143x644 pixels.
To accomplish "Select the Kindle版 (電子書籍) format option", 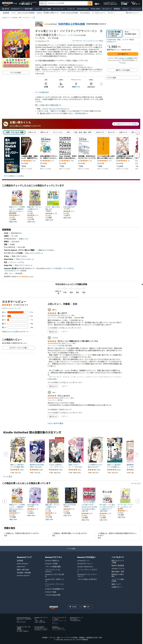I will 114,34.
